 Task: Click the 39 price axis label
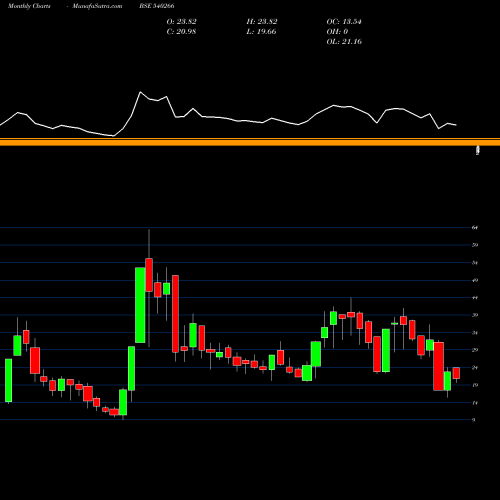click(x=475, y=315)
